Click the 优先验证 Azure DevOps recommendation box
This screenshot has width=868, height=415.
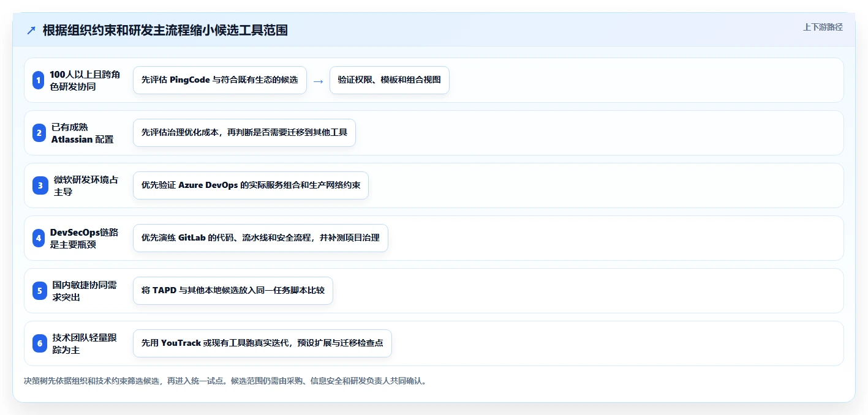click(x=251, y=185)
